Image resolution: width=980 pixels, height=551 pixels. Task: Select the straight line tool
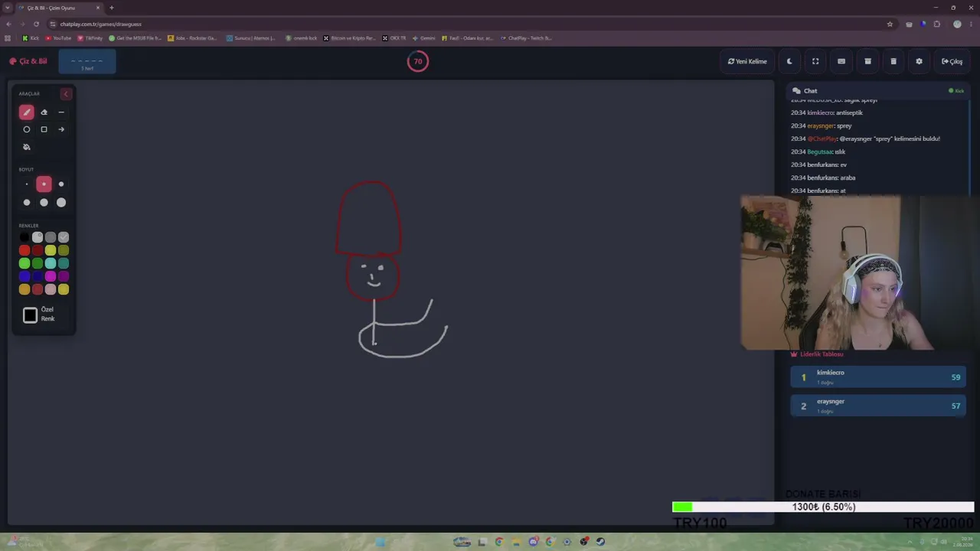61,112
